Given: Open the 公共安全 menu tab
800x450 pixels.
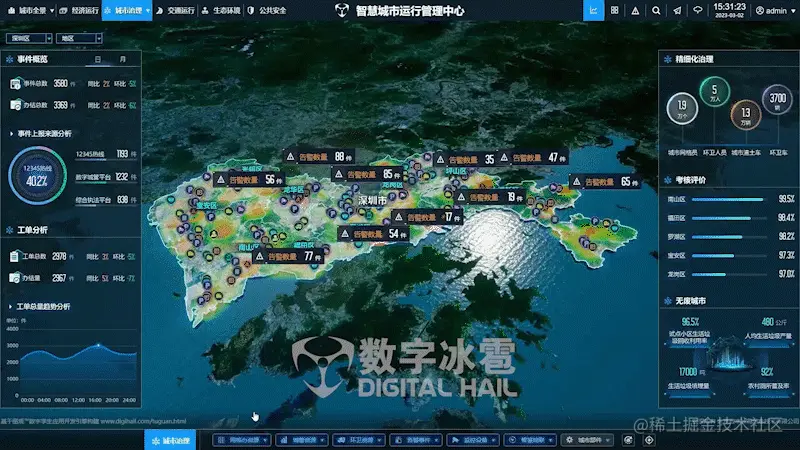Looking at the screenshot, I should coord(267,10).
